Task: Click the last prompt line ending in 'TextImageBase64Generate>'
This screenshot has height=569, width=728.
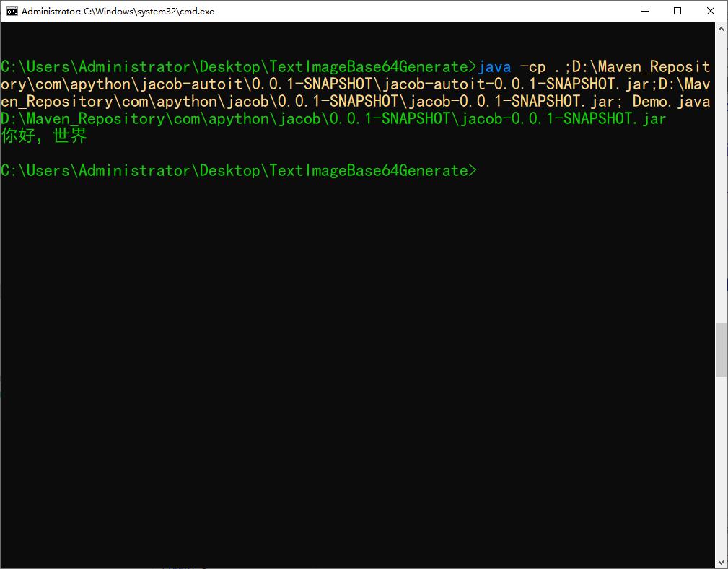Action: pos(239,170)
